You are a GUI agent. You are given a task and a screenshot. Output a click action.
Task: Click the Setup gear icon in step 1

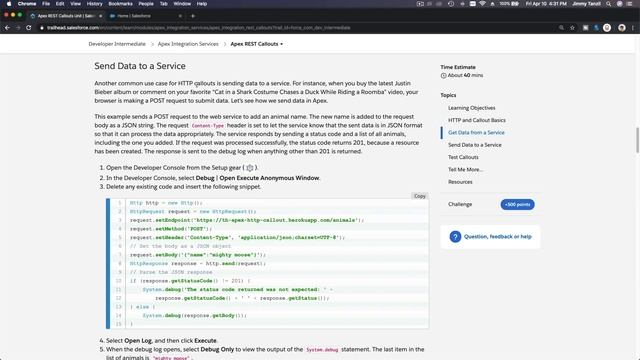pyautogui.click(x=250, y=168)
